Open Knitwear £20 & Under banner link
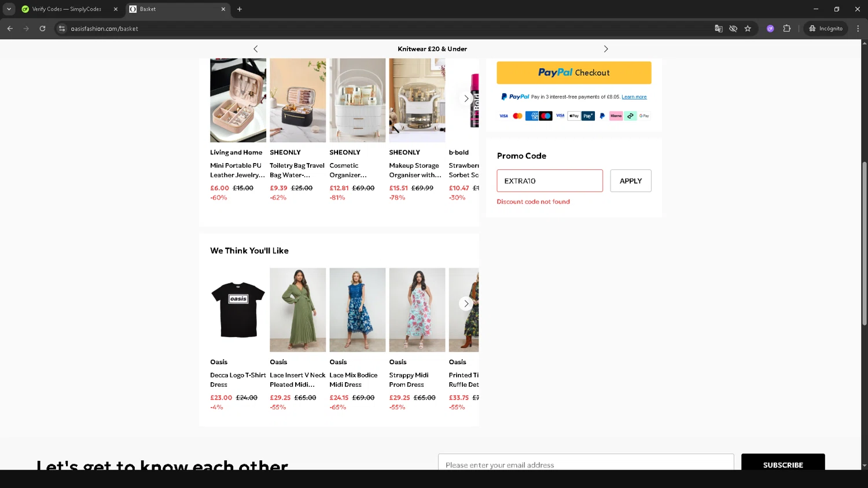 [x=432, y=49]
